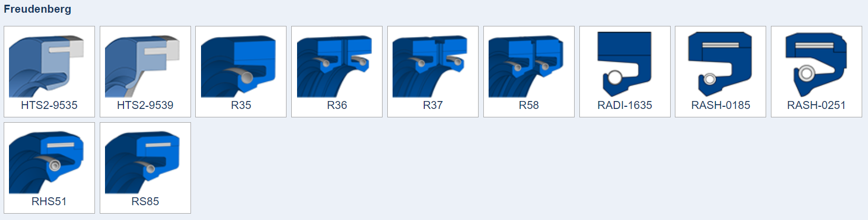Open the RASH-0251 seal profile drawing
This screenshot has height=220, width=868.
tap(816, 64)
